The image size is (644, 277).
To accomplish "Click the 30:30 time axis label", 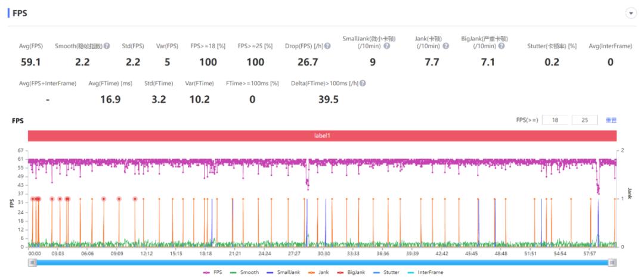I will click(324, 254).
